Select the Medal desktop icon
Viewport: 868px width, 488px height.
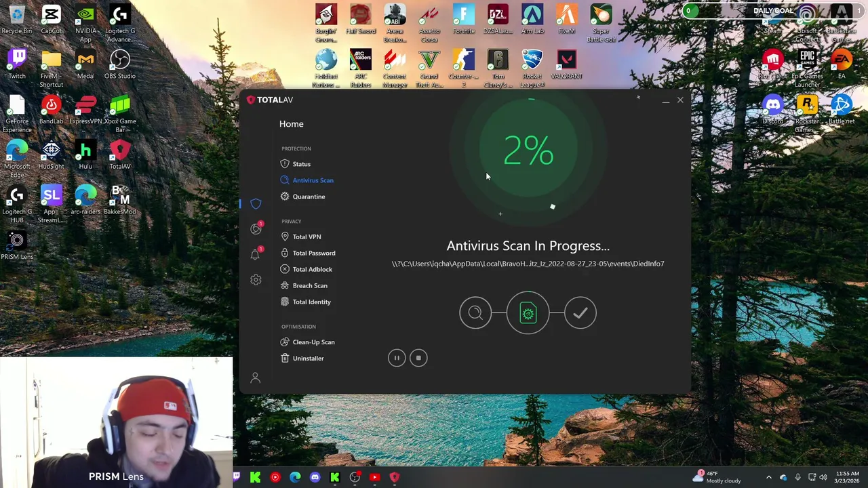(x=85, y=64)
